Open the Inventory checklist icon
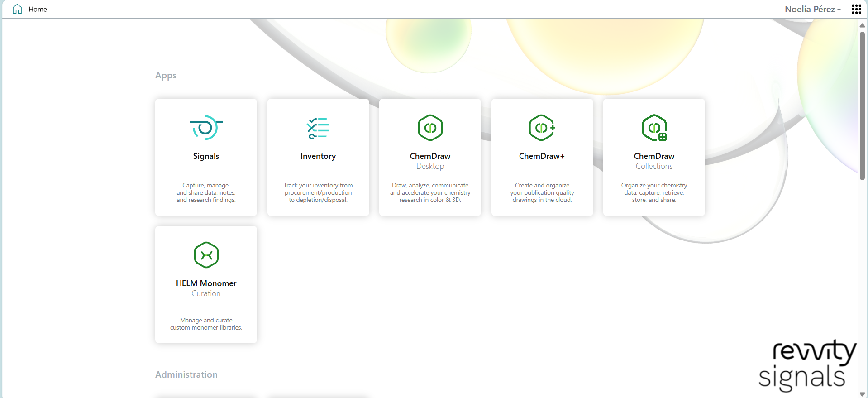 (318, 128)
